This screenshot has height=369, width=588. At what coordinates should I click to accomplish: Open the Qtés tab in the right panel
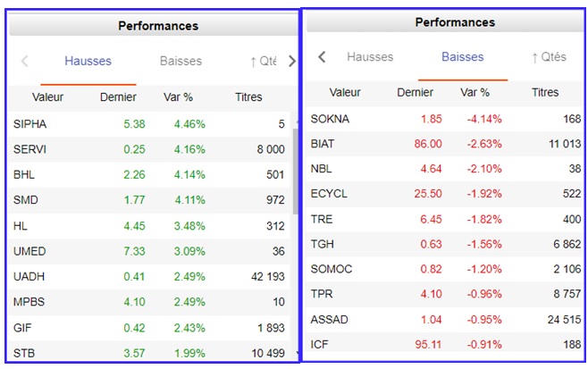click(x=548, y=57)
